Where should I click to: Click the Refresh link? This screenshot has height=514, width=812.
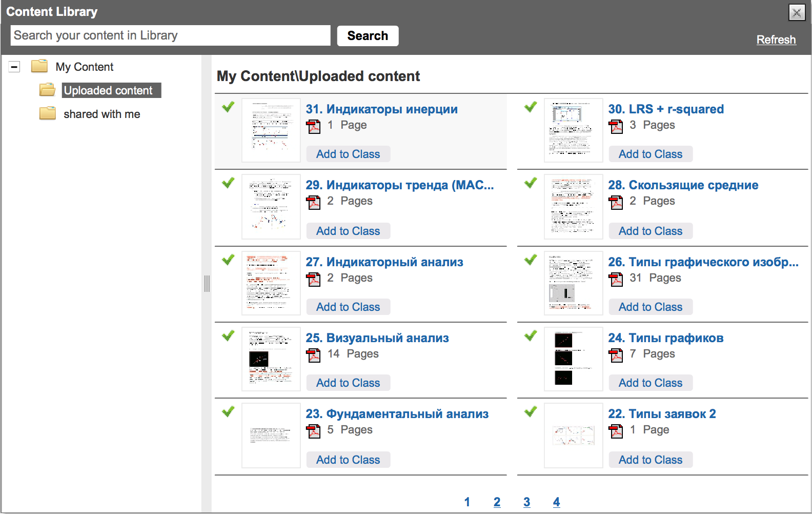coord(776,39)
